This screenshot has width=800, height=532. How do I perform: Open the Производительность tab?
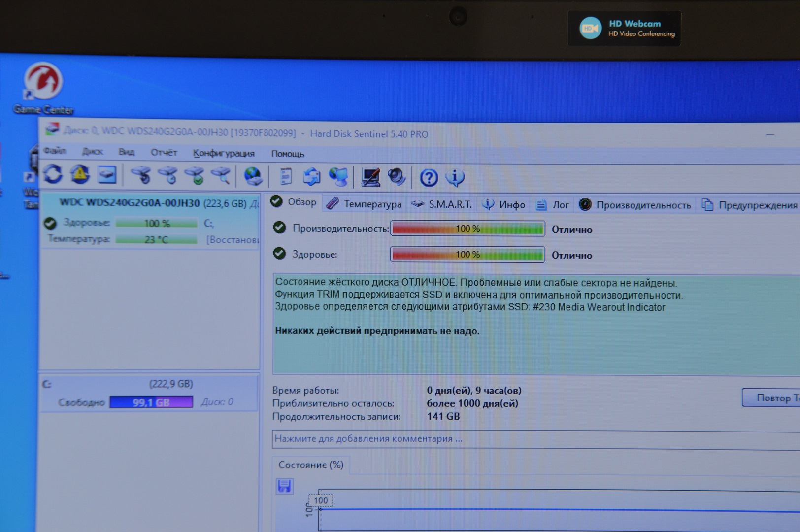point(635,205)
